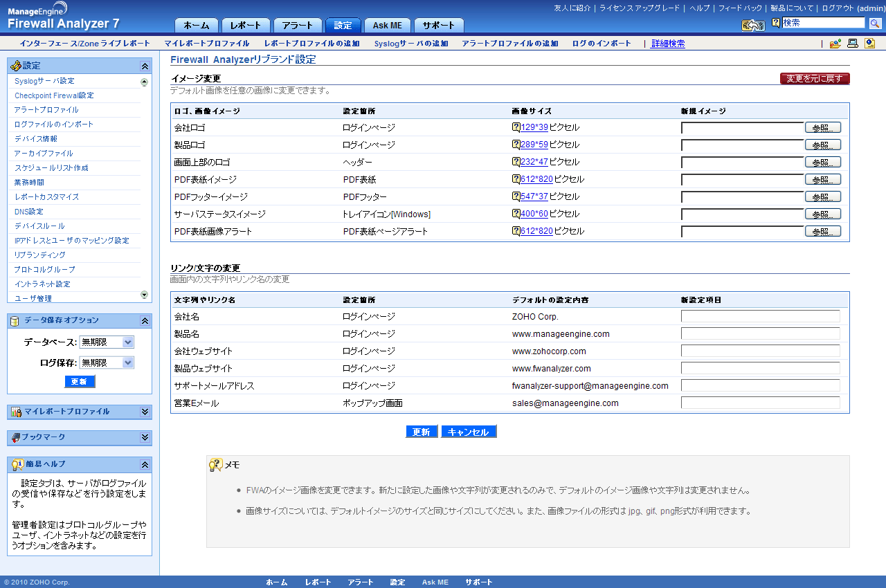Image resolution: width=886 pixels, height=588 pixels.
Task: Click the settings list scroll-down arrow
Action: [x=144, y=295]
